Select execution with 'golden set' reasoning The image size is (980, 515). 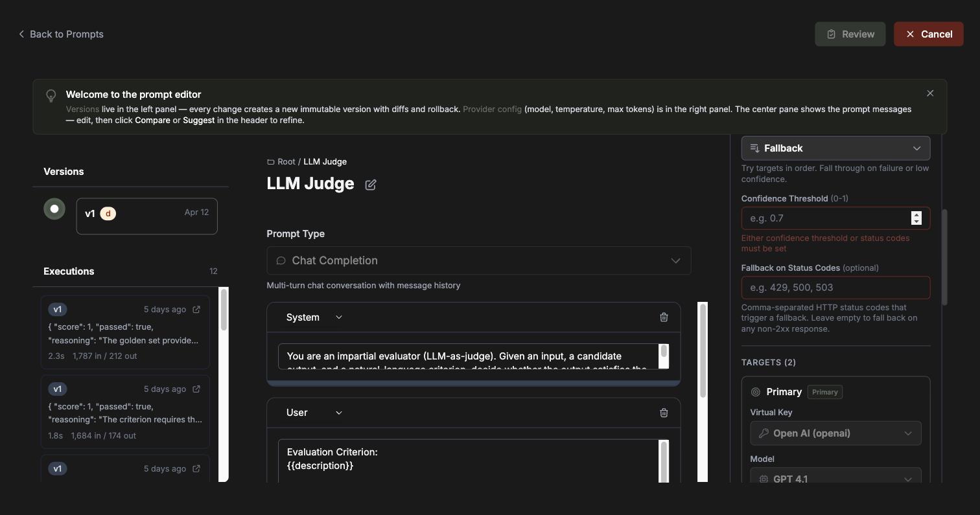coord(125,332)
